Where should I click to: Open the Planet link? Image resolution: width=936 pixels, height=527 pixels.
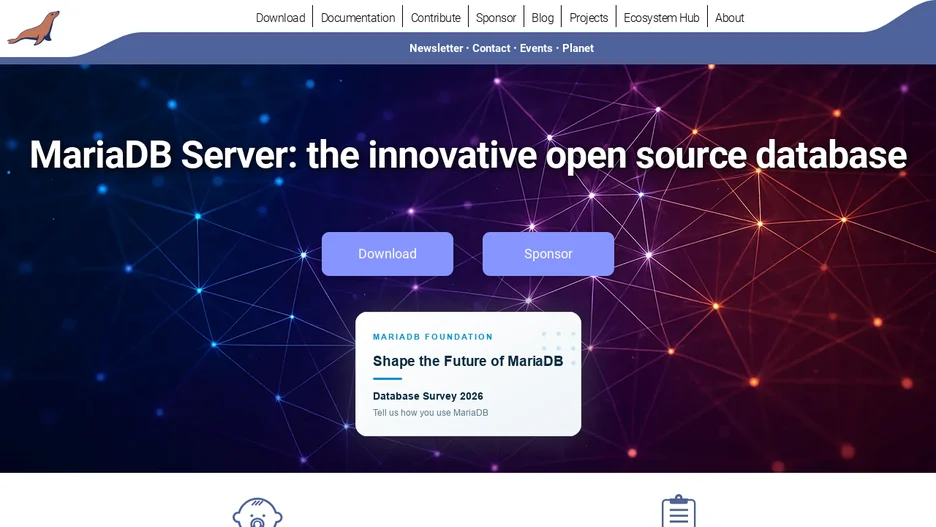point(578,48)
